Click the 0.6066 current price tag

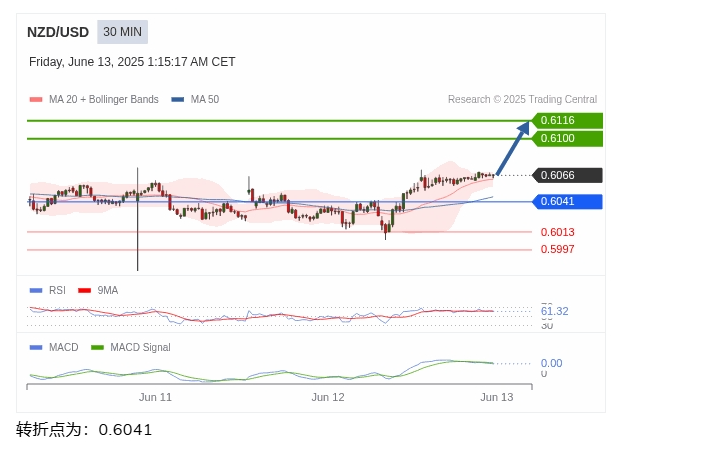(x=567, y=175)
